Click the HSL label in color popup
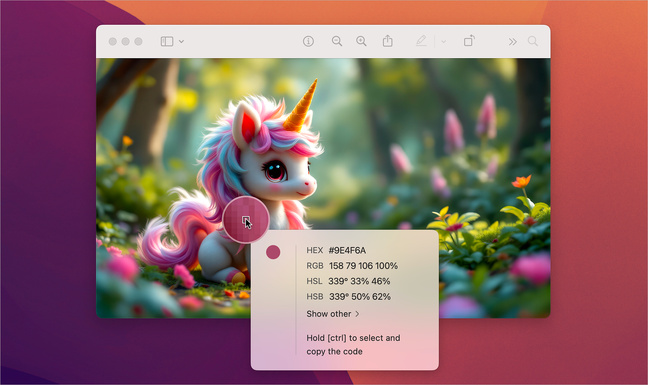 (x=314, y=281)
